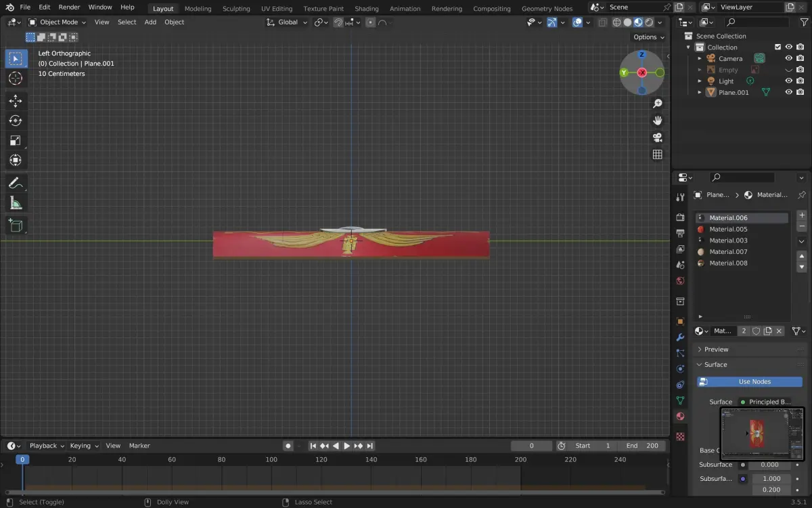Click the End frame 200 field
812x508 pixels.
(x=642, y=446)
